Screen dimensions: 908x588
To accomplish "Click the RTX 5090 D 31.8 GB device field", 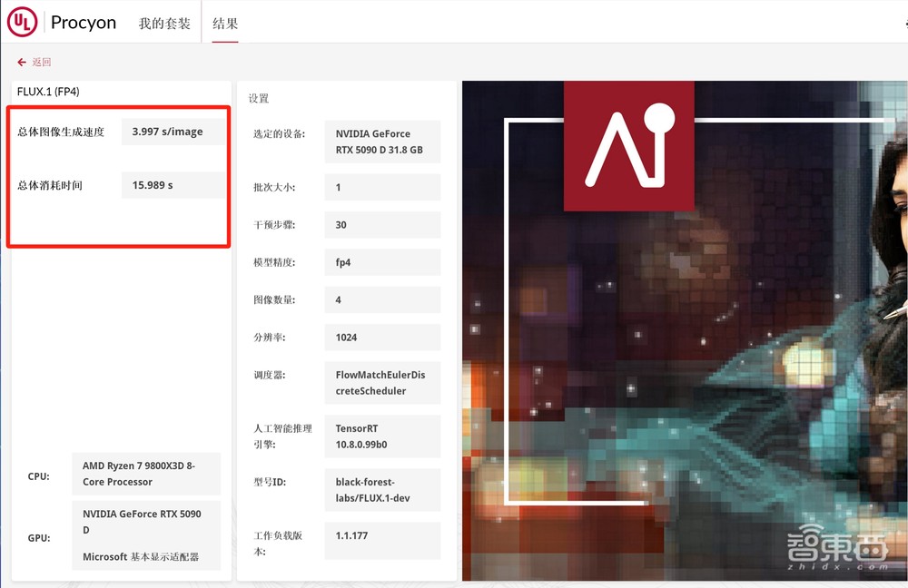I will coord(381,142).
